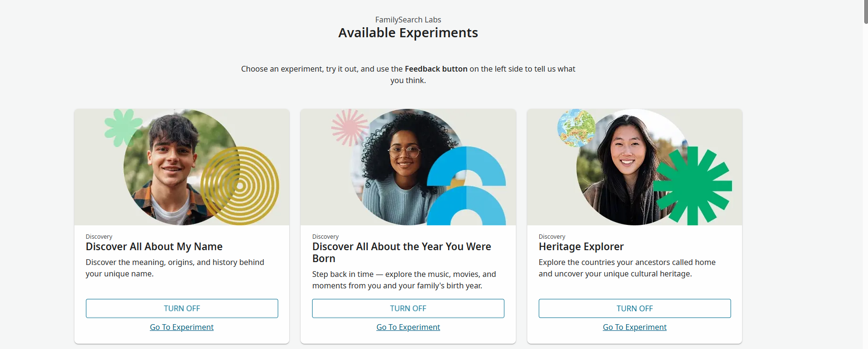Click the young man's portrait photo
The image size is (868, 349).
point(172,167)
